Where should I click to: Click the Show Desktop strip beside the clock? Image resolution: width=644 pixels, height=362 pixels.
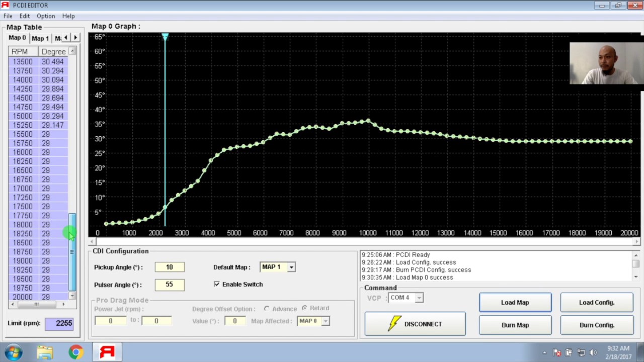pyautogui.click(x=640, y=352)
